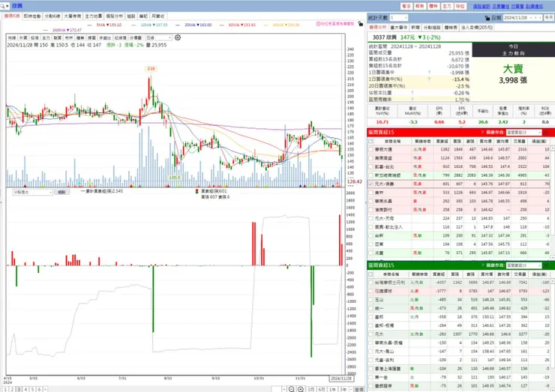Toggle 融資 overlay on chart toolbar

(x=57, y=37)
